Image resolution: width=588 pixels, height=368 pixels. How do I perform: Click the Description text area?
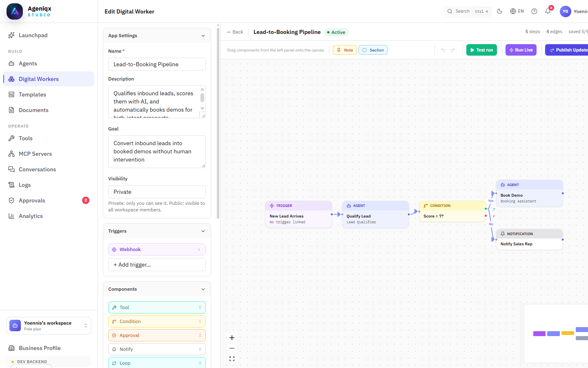(x=157, y=102)
